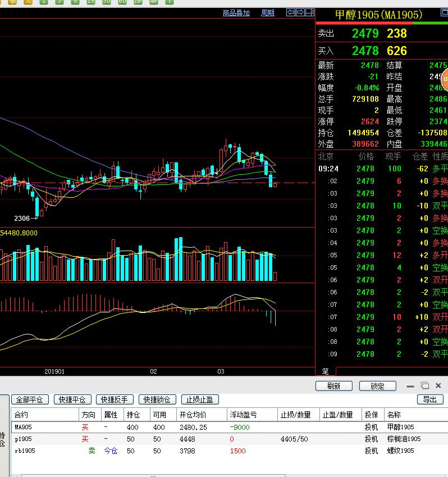
Task: Click the bid volume 626
Action: click(x=397, y=51)
